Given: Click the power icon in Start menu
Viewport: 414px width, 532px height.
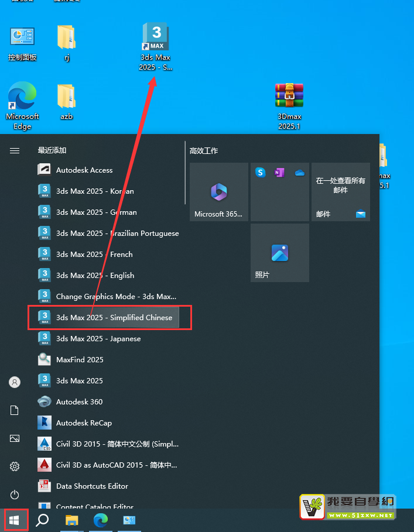Looking at the screenshot, I should pyautogui.click(x=15, y=495).
